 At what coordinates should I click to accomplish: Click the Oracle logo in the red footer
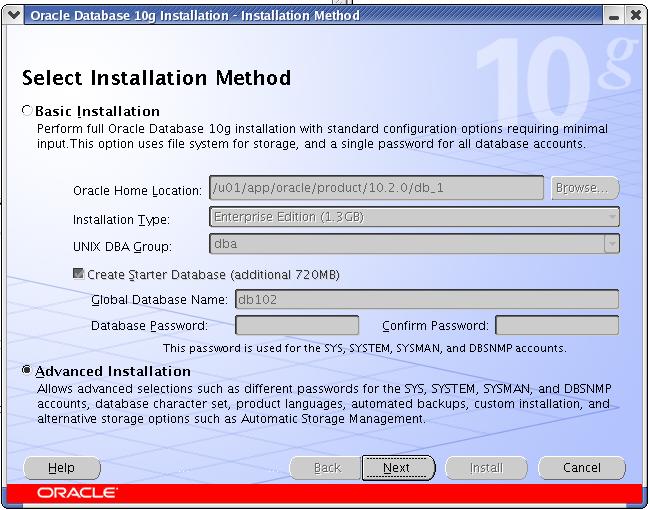pos(77,493)
